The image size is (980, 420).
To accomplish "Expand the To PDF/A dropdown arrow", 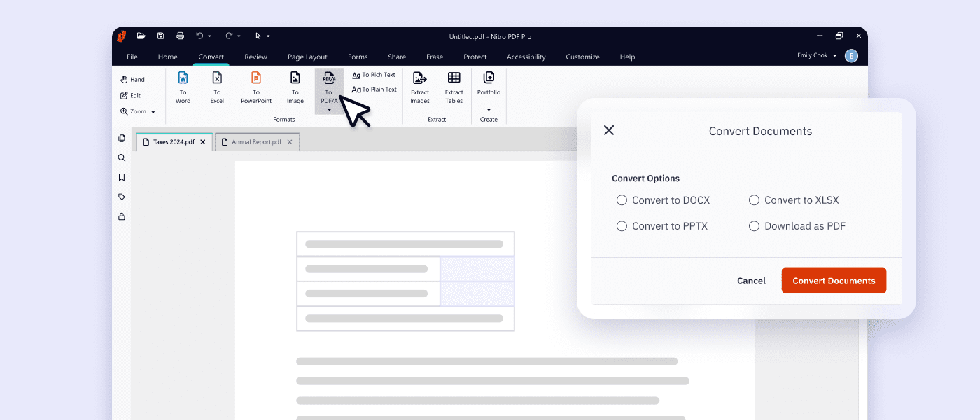I will pyautogui.click(x=329, y=109).
